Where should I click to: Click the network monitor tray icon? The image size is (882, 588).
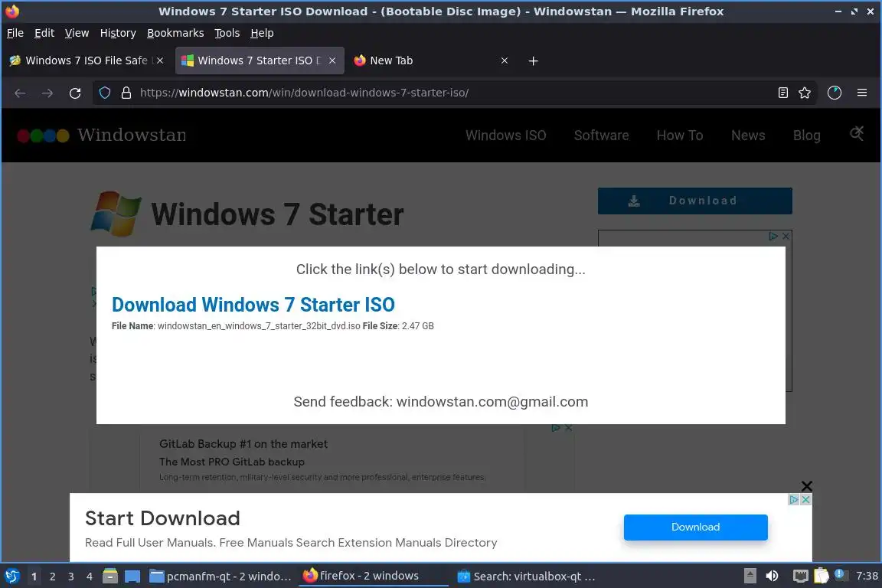coord(800,576)
